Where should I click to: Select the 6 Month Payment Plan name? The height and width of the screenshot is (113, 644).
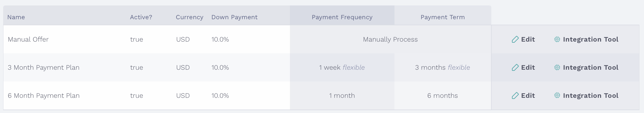click(44, 96)
